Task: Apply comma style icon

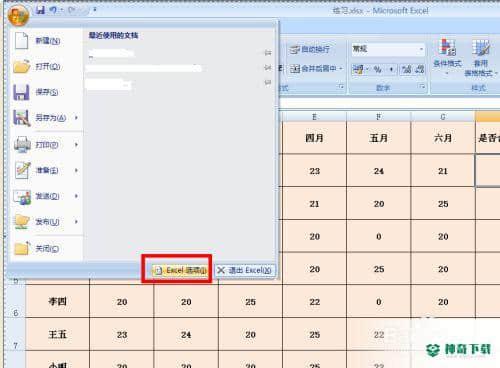Action: [391, 69]
